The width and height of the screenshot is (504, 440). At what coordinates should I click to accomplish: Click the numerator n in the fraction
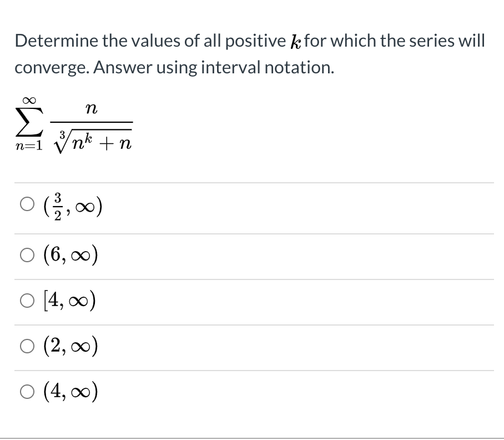[92, 109]
